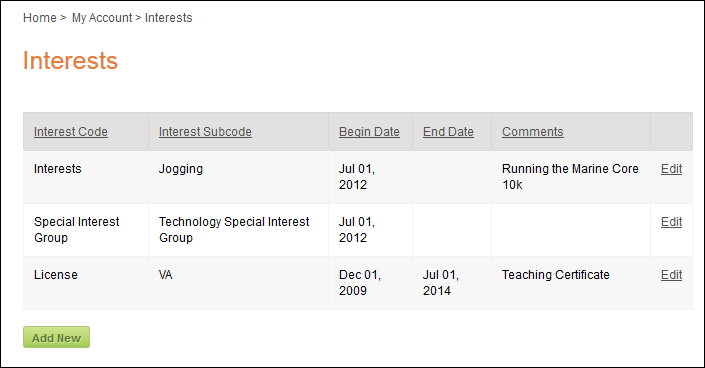The height and width of the screenshot is (368, 705).
Task: Sort by the End Date column
Action: click(448, 132)
